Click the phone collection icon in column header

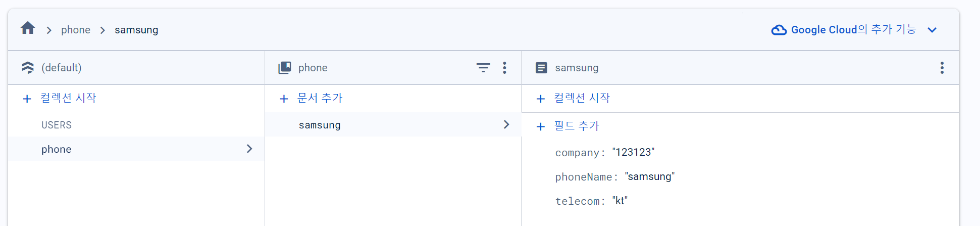[285, 68]
